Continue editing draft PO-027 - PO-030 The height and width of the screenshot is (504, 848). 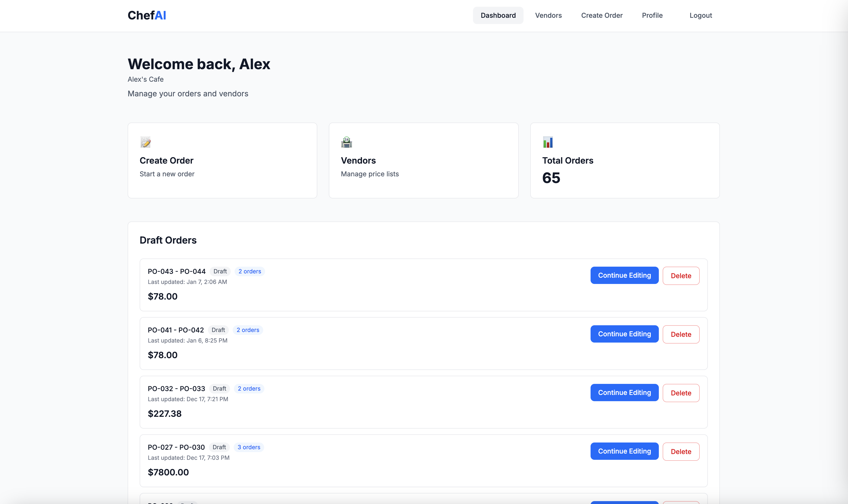point(624,451)
